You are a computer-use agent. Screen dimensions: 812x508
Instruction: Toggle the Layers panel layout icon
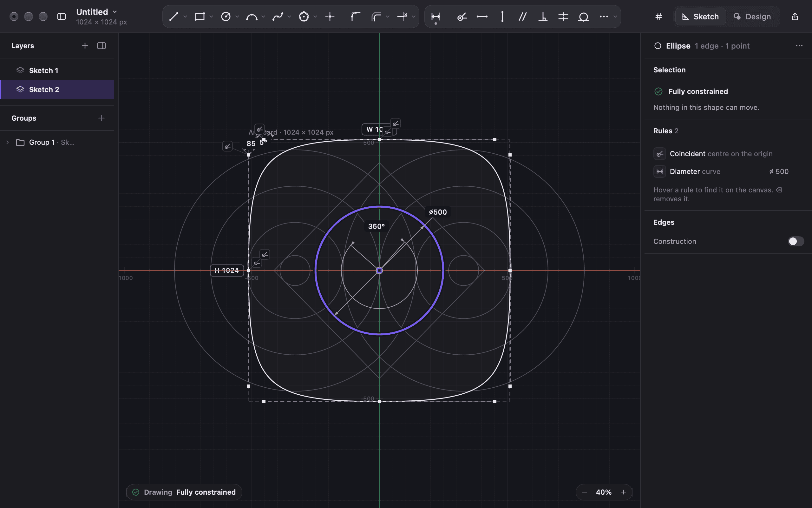(x=101, y=46)
